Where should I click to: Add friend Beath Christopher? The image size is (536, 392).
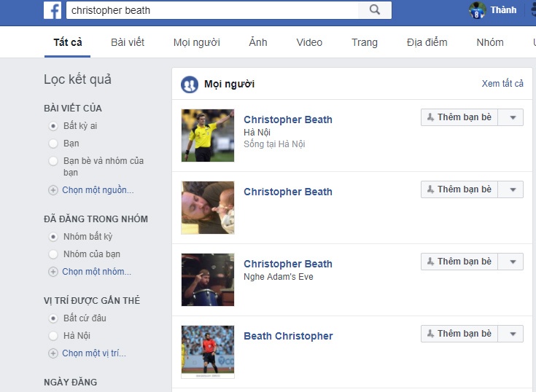[x=459, y=334]
